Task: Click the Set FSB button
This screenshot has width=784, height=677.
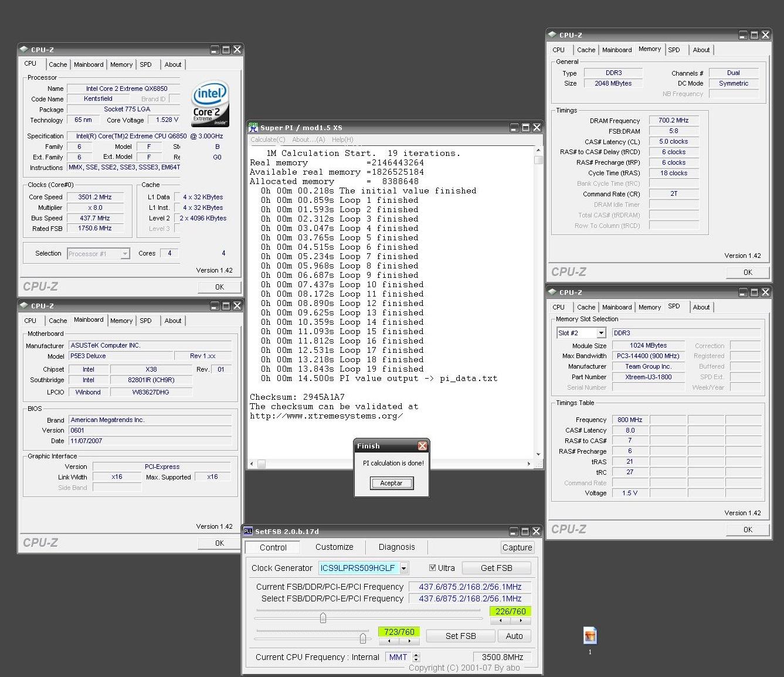Action: click(461, 636)
